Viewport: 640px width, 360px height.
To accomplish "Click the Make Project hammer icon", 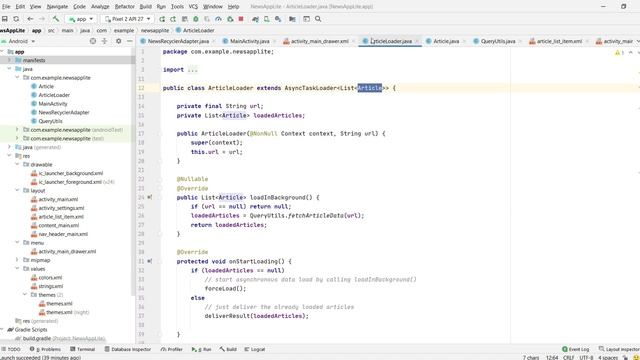I will pyautogui.click(x=56, y=19).
